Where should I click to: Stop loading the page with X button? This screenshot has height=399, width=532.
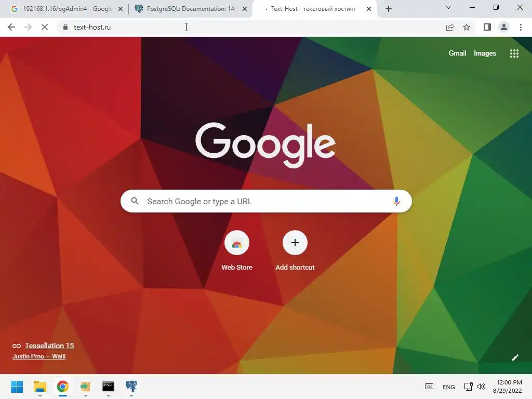click(45, 27)
